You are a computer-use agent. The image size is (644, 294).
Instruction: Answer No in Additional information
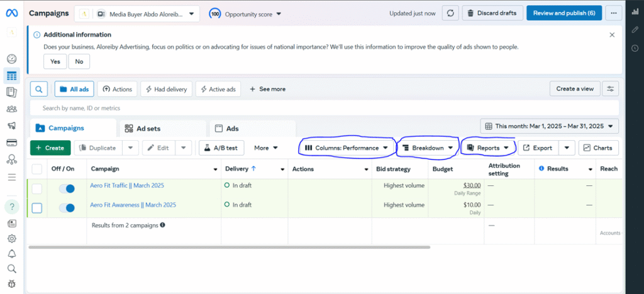pyautogui.click(x=79, y=62)
